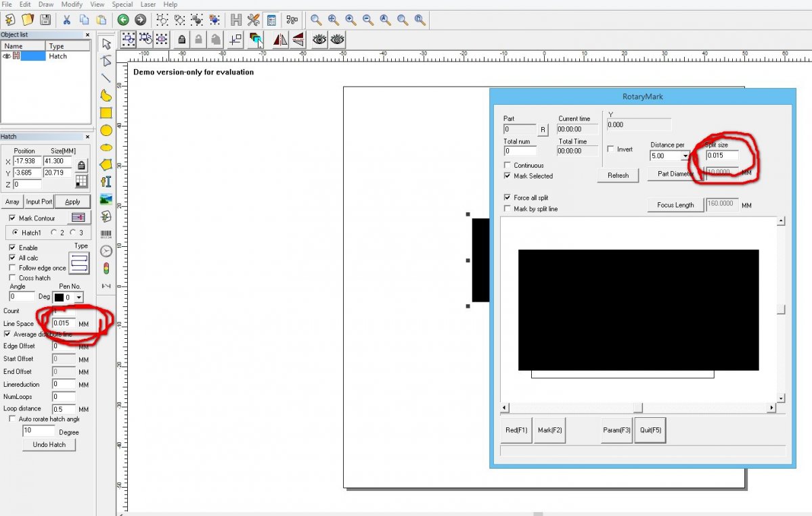Select the text tool
Image resolution: width=812 pixels, height=516 pixels.
point(106,182)
